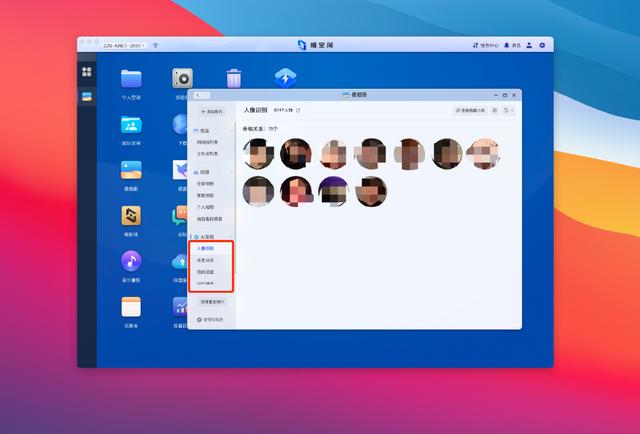
Task: Launch the purple music player icon
Action: pyautogui.click(x=131, y=261)
